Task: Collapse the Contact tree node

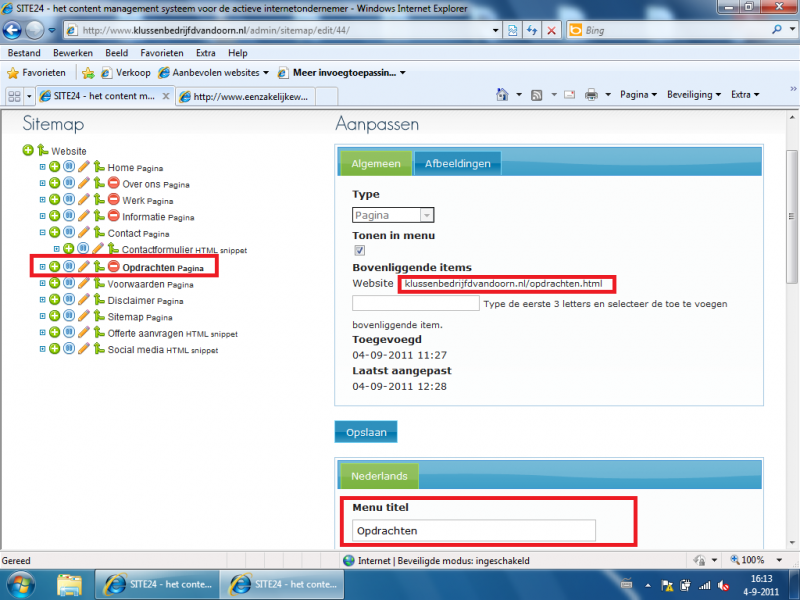Action: 42,233
